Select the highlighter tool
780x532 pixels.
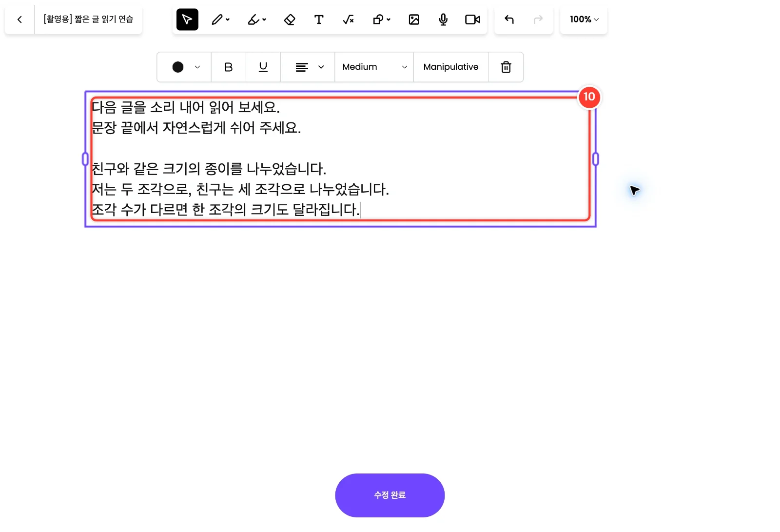pos(253,20)
